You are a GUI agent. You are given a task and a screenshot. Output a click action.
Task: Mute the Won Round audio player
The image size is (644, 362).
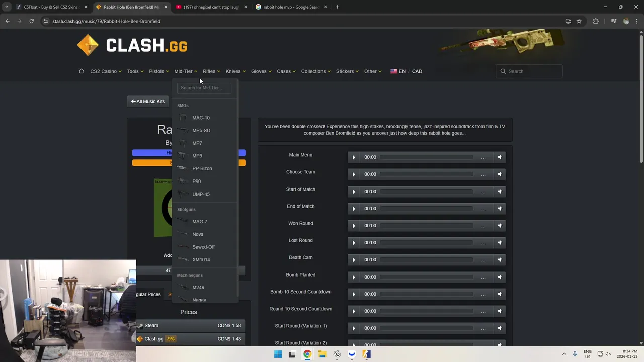click(x=500, y=226)
